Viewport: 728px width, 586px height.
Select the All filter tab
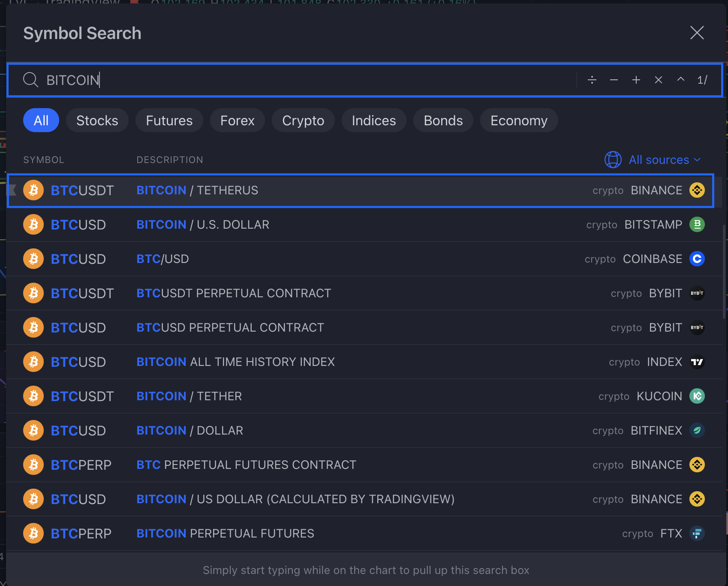[x=41, y=121]
